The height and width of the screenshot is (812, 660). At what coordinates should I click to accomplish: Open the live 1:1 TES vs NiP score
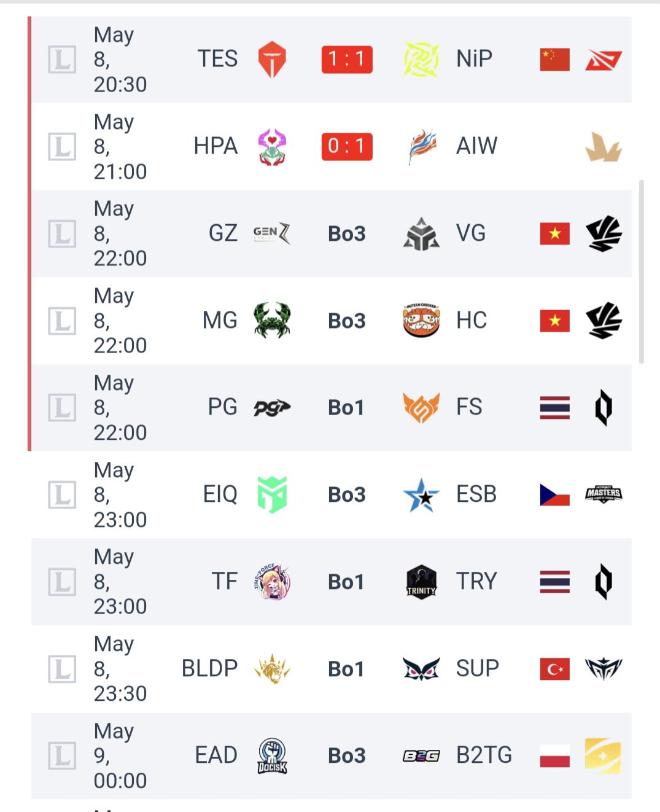coord(347,60)
